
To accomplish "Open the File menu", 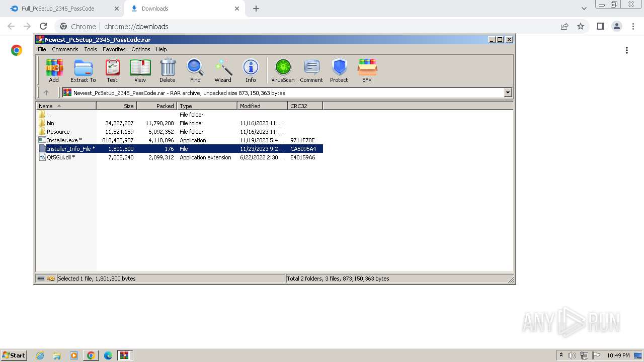I will [x=42, y=49].
